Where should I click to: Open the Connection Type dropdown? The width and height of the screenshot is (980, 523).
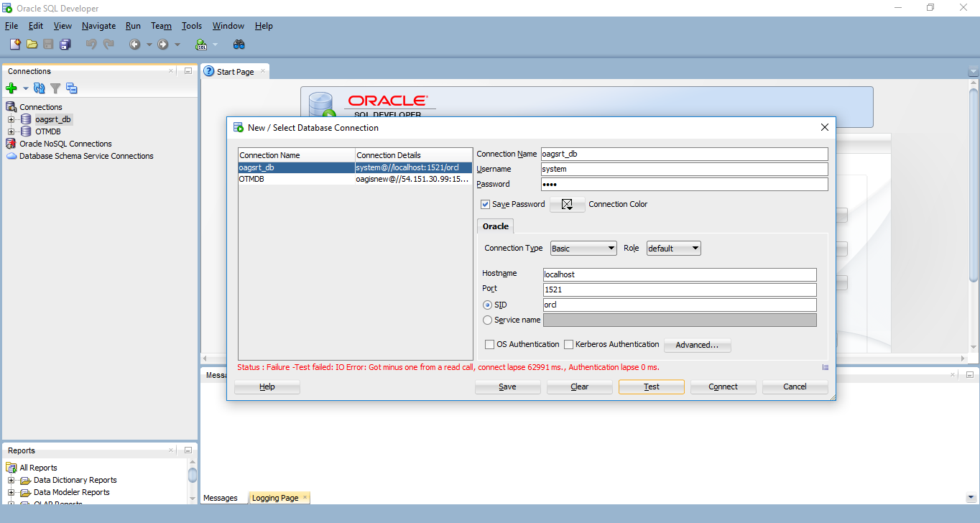pos(583,249)
